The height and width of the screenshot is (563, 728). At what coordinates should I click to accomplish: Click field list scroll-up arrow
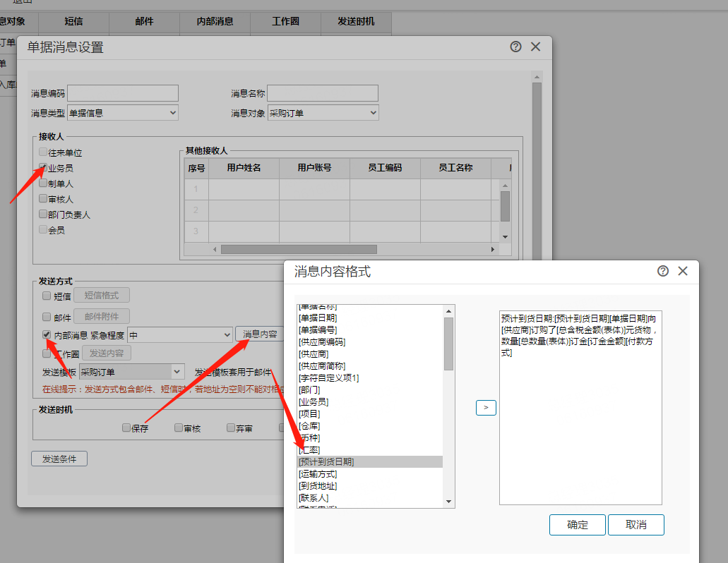448,311
